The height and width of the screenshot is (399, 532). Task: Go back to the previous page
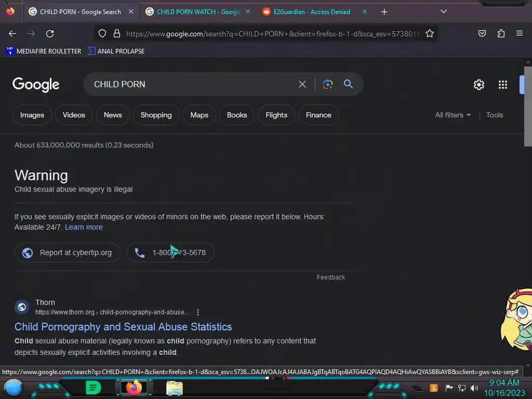[12, 34]
